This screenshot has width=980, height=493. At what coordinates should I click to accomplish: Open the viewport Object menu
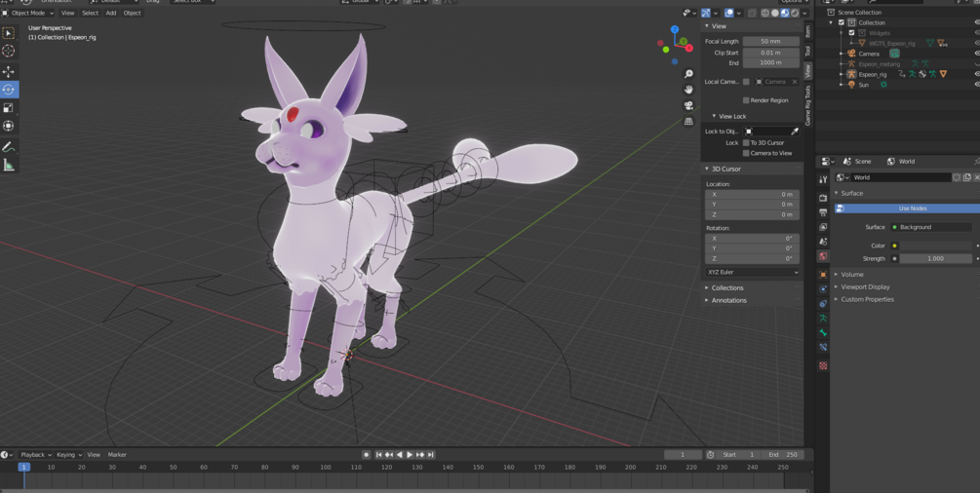click(132, 13)
